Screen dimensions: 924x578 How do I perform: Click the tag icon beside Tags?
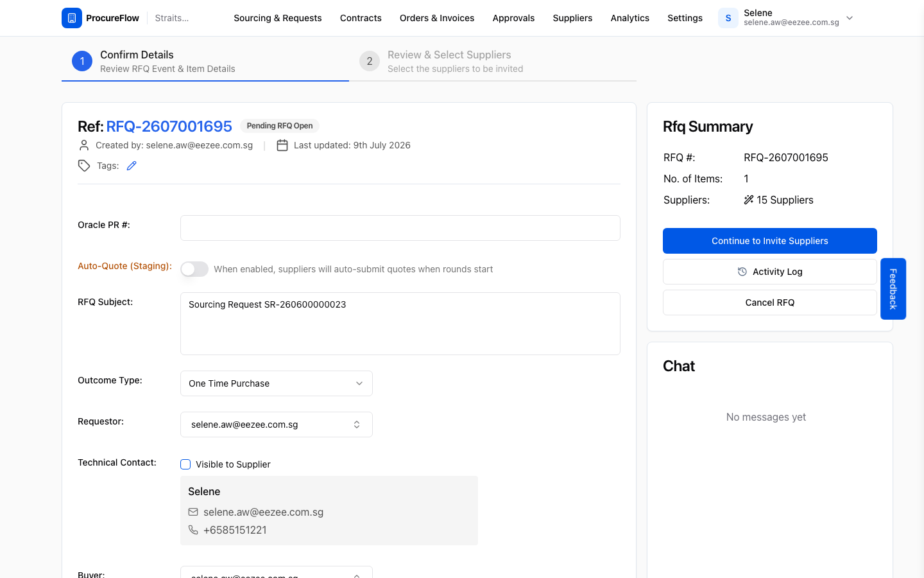point(84,166)
